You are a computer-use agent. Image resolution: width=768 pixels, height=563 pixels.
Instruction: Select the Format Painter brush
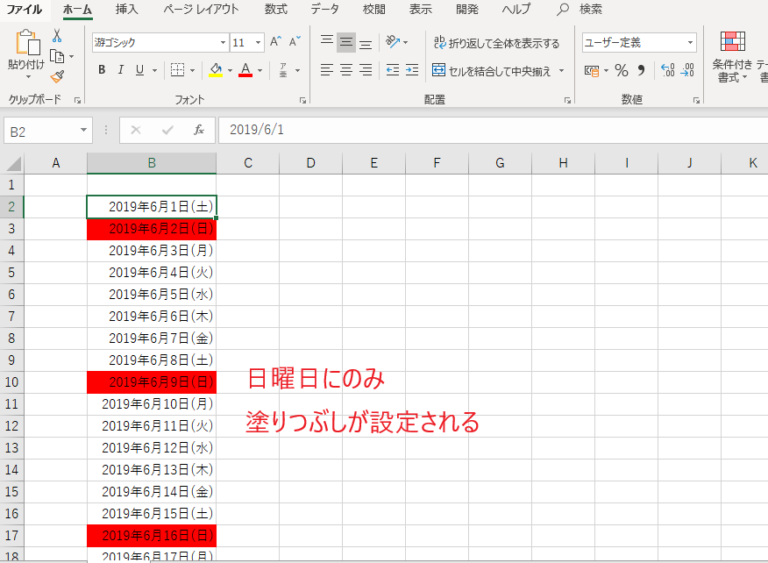tap(57, 76)
